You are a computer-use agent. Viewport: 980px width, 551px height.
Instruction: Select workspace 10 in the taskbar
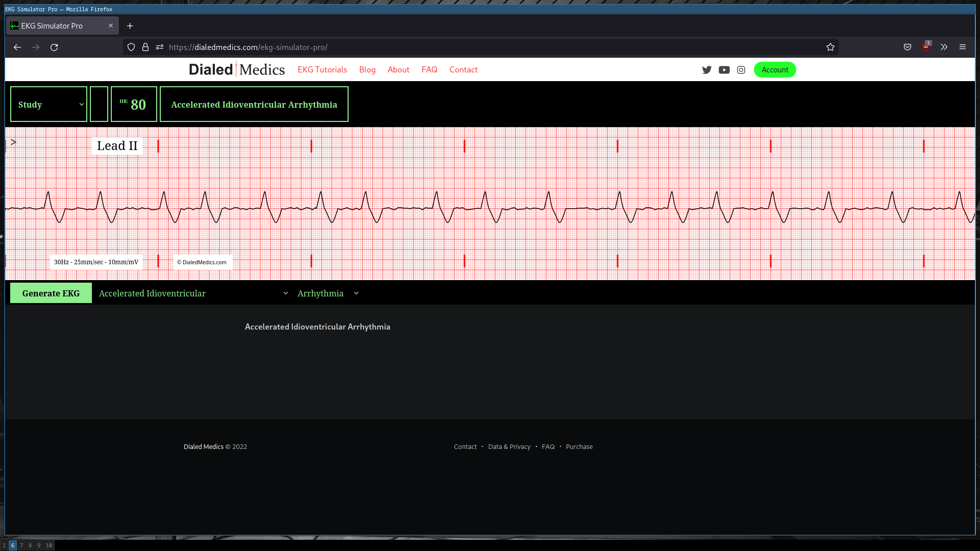click(x=49, y=545)
